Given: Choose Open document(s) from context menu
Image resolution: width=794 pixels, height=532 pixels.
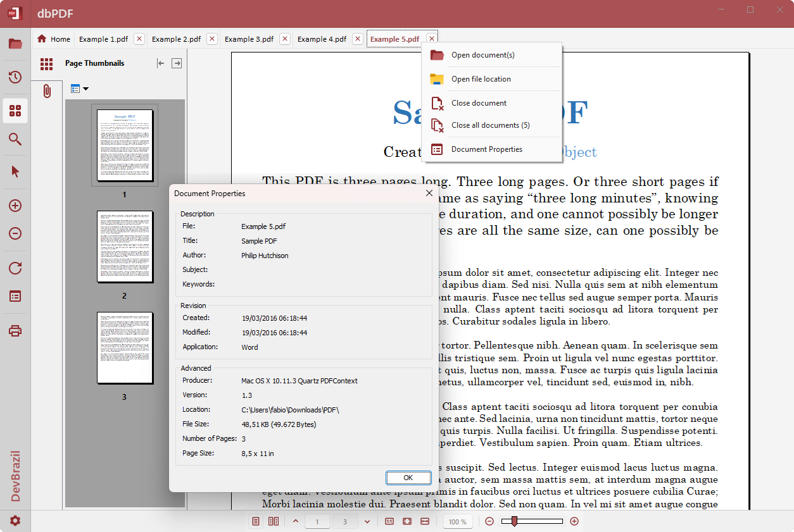Looking at the screenshot, I should click(x=492, y=55).
